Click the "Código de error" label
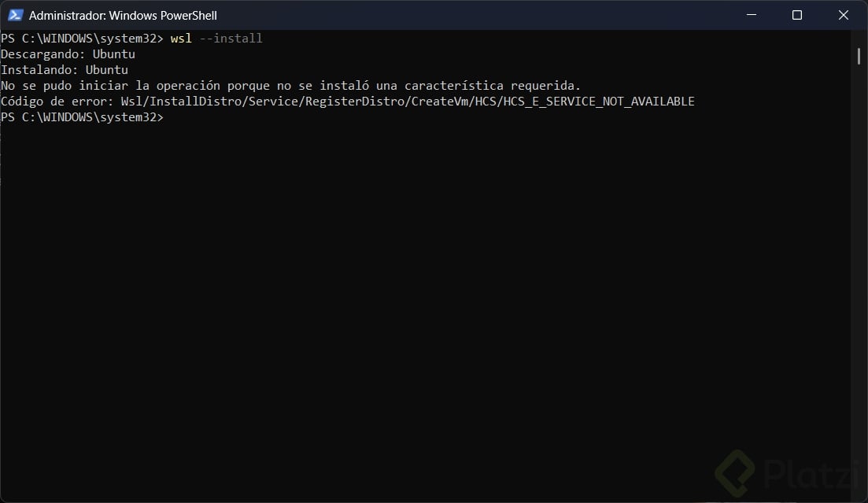868x503 pixels. point(57,102)
